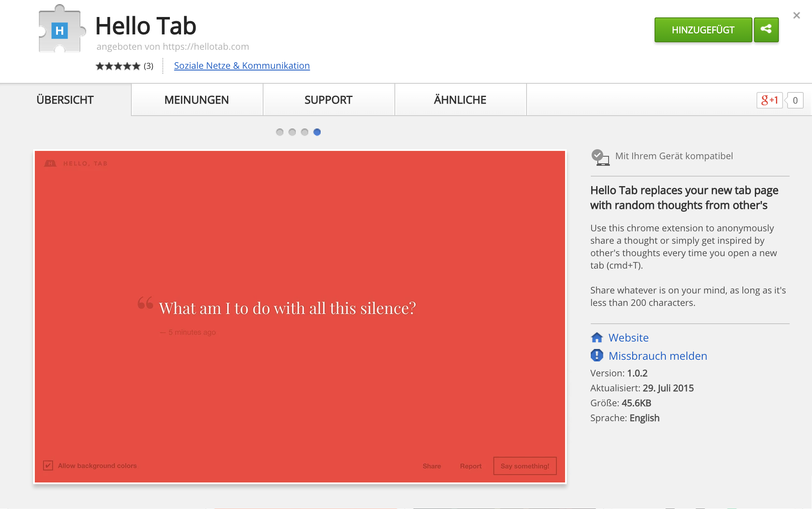Click Report inside the screenshot preview
The width and height of the screenshot is (812, 509).
470,466
